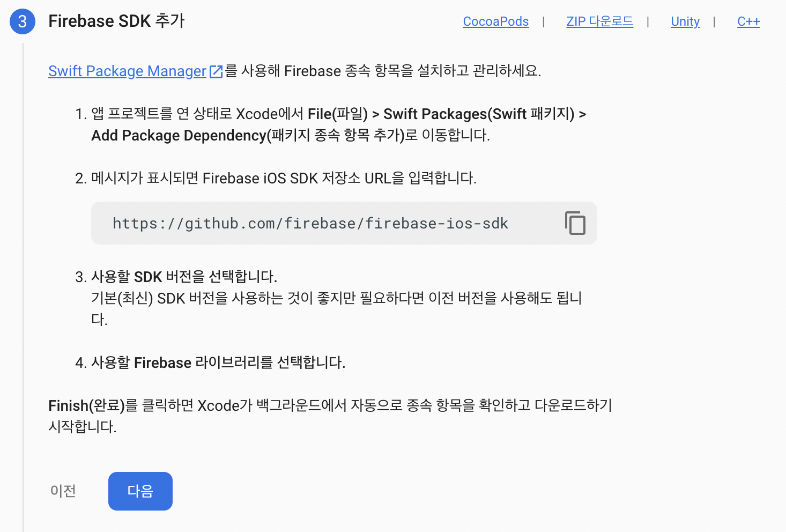Copy the Firebase iOS SDK repository URL

point(575,223)
